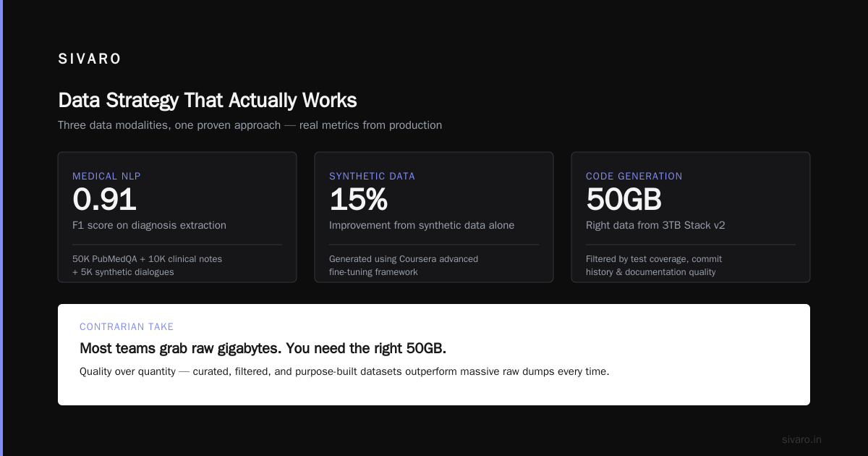Click the 50K PubMedQA dataset note

point(148,265)
